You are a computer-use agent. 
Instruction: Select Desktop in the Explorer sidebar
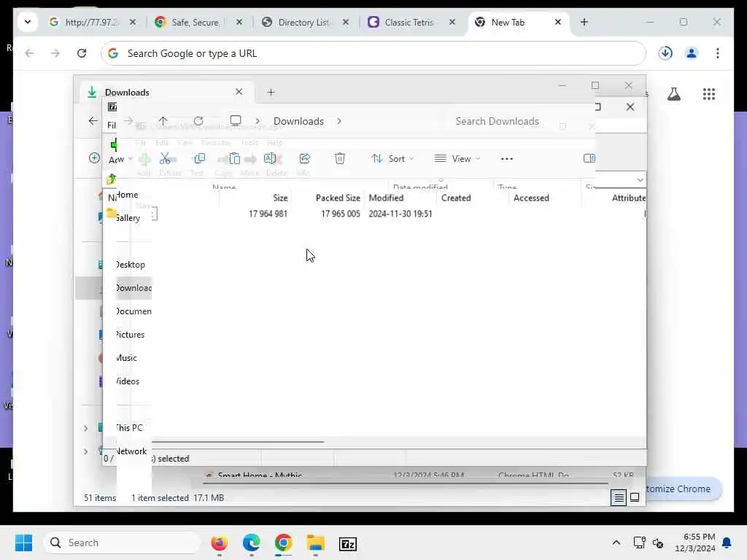pos(131,265)
